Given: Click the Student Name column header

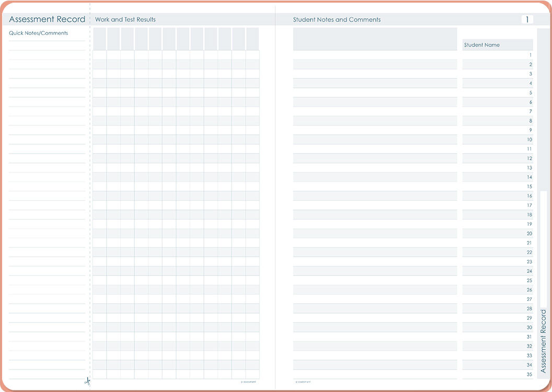Looking at the screenshot, I should (x=482, y=45).
